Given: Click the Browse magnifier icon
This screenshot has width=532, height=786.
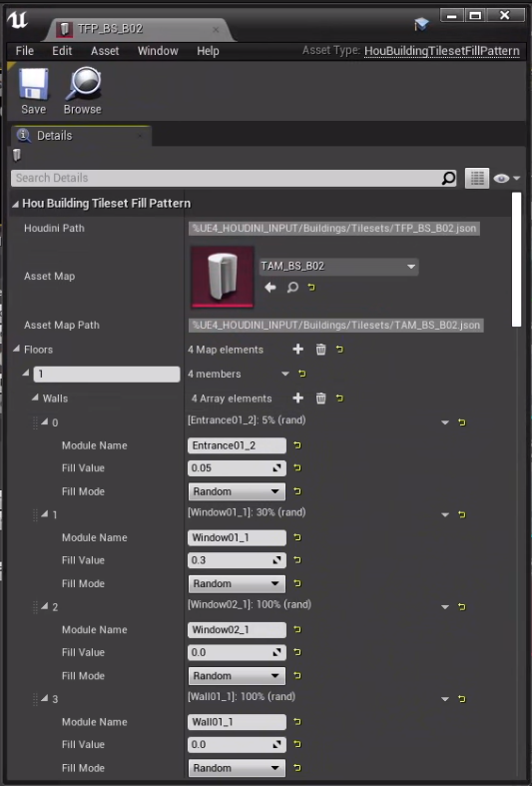Looking at the screenshot, I should 83,85.
